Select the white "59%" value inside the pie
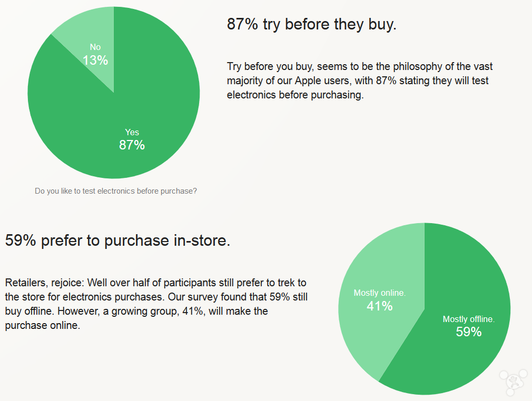The width and height of the screenshot is (532, 401). pyautogui.click(x=468, y=332)
